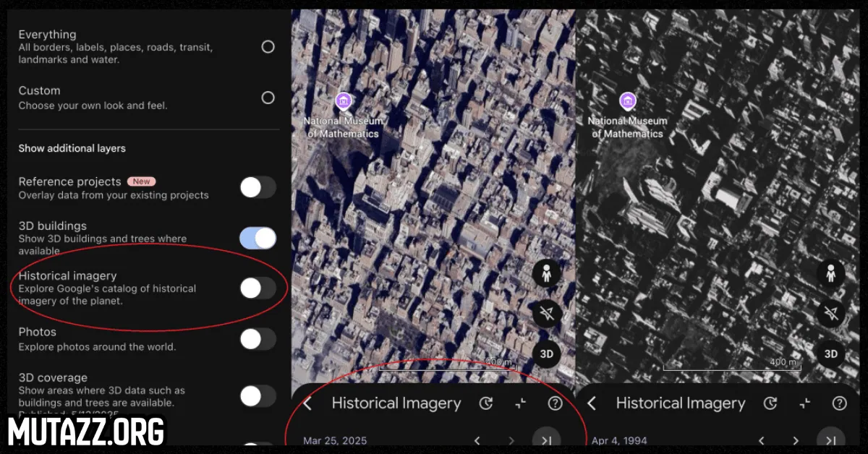
Task: Choose the Custom map style option
Action: (268, 98)
